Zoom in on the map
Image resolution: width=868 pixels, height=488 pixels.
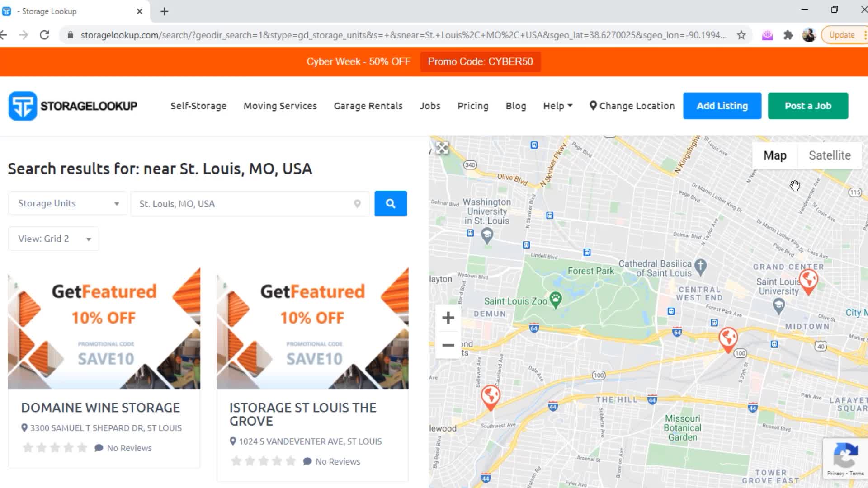click(x=448, y=317)
